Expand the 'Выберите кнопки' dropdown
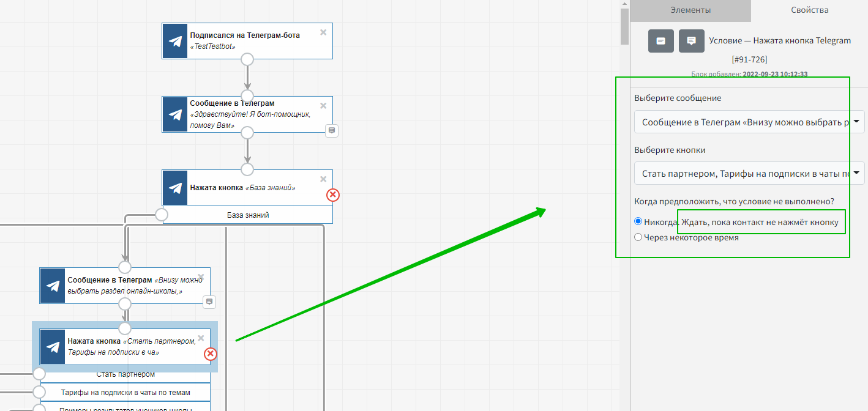This screenshot has height=411, width=868. 749,174
